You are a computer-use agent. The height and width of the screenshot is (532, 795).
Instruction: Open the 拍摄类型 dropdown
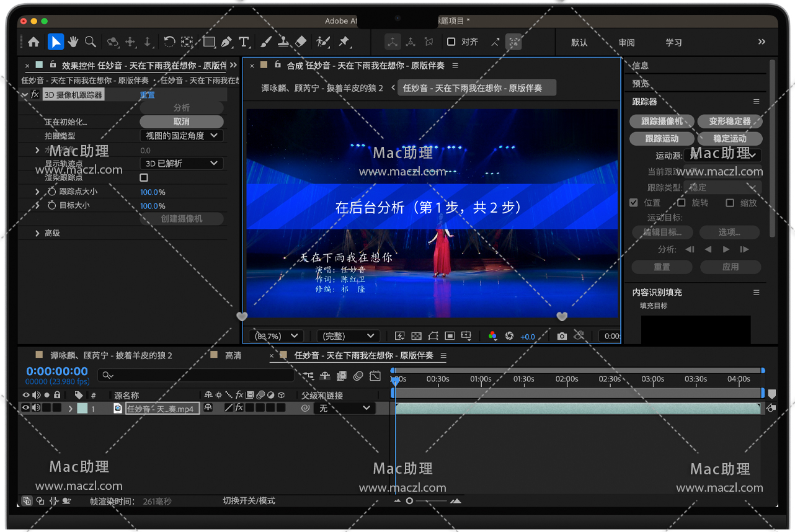181,135
